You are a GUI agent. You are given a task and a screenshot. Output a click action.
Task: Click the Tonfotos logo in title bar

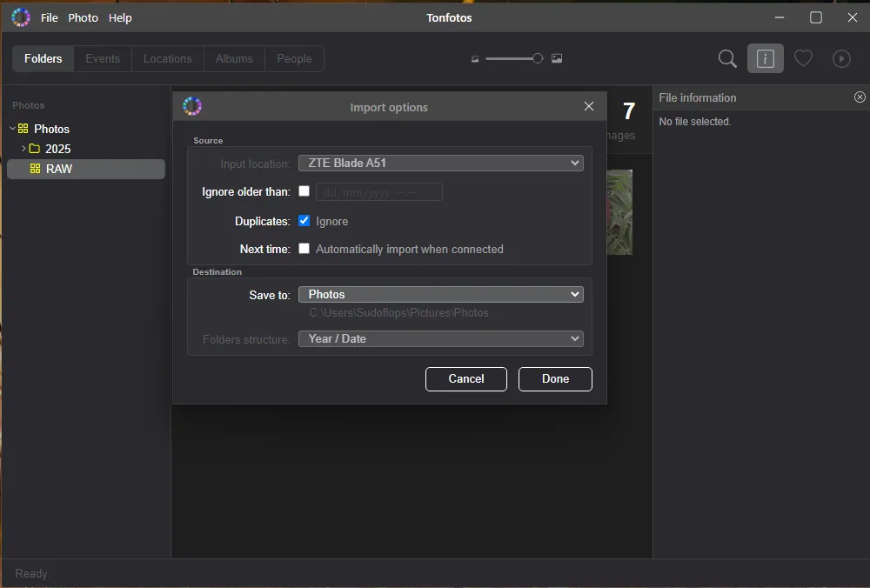[x=21, y=17]
